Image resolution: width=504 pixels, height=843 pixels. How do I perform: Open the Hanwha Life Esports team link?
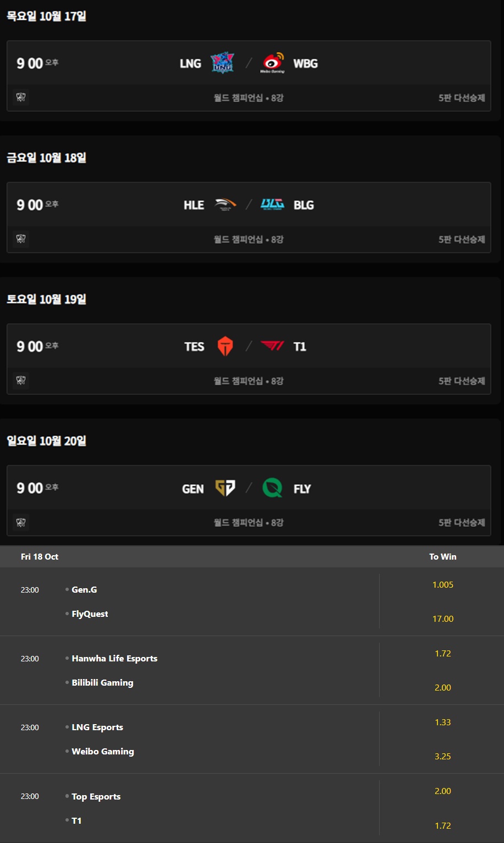pyautogui.click(x=114, y=658)
